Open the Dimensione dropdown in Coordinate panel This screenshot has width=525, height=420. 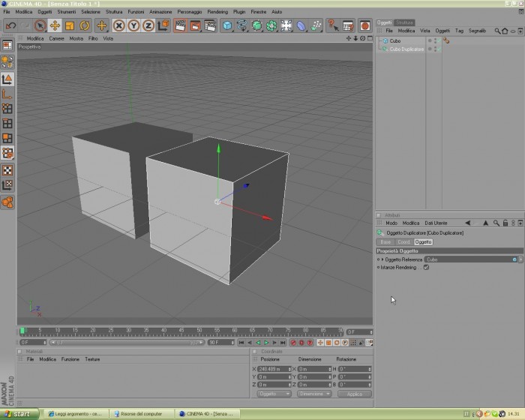314,394
